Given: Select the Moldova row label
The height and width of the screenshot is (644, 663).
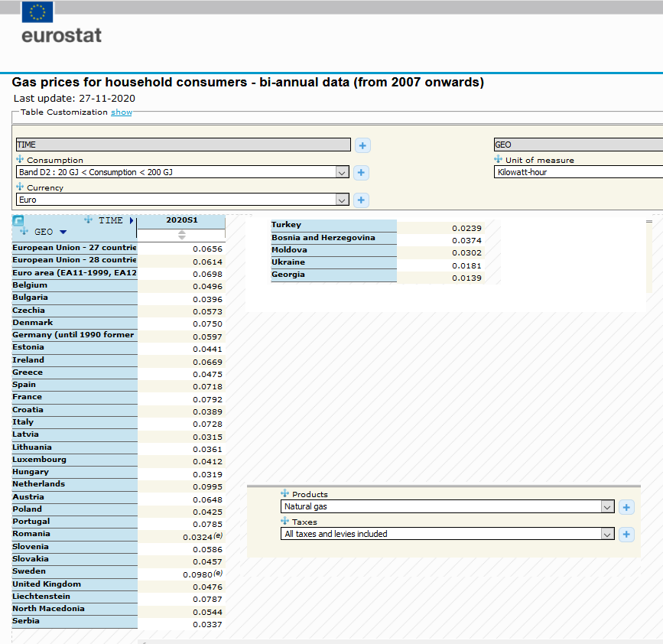Looking at the screenshot, I should [333, 250].
